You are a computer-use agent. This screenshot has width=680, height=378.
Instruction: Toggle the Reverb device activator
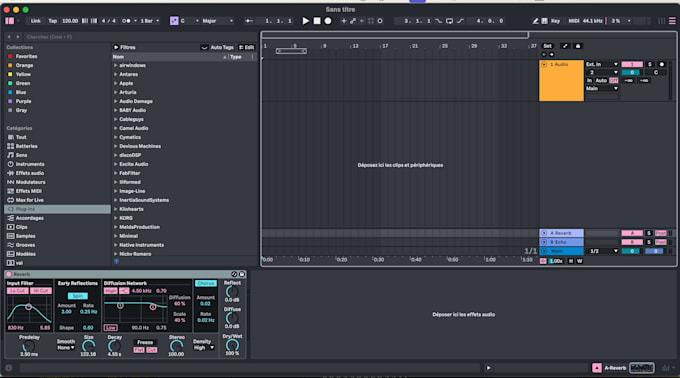point(9,274)
